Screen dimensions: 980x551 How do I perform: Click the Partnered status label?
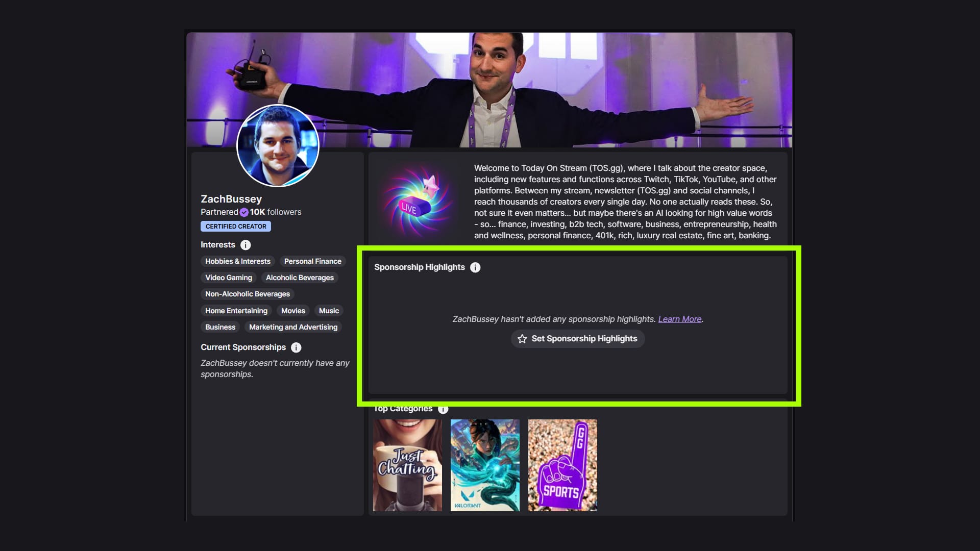point(219,212)
